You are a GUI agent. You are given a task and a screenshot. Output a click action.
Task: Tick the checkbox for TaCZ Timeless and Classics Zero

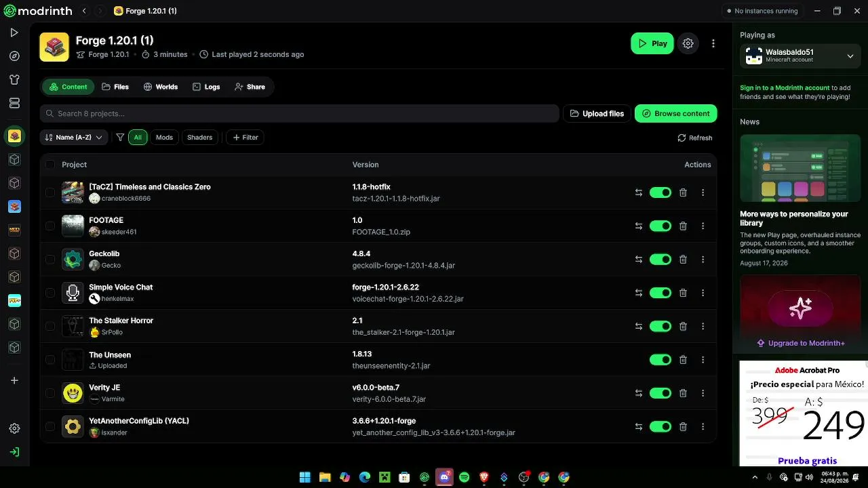50,192
